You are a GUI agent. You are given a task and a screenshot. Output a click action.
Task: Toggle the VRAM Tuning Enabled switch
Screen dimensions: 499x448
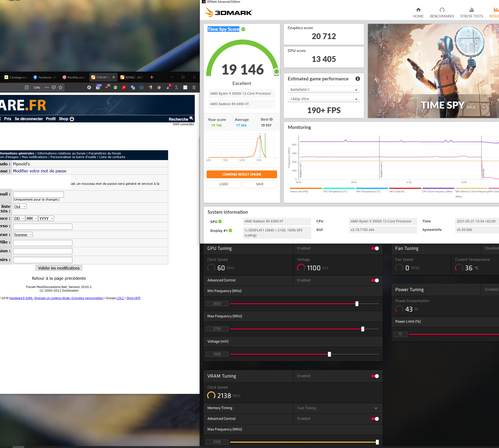[x=375, y=376]
